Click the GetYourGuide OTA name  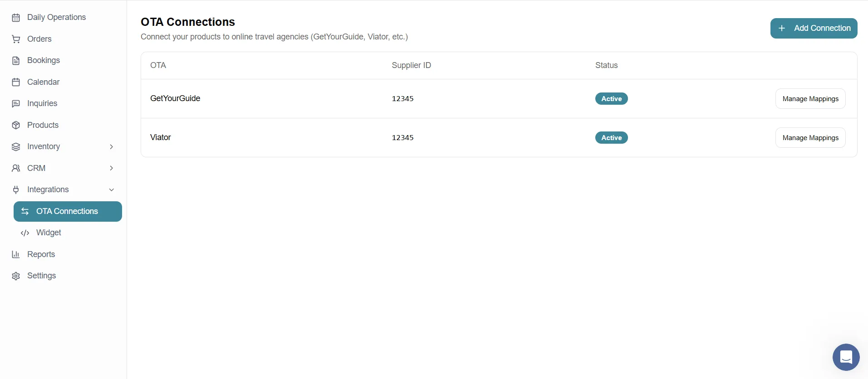coord(175,98)
